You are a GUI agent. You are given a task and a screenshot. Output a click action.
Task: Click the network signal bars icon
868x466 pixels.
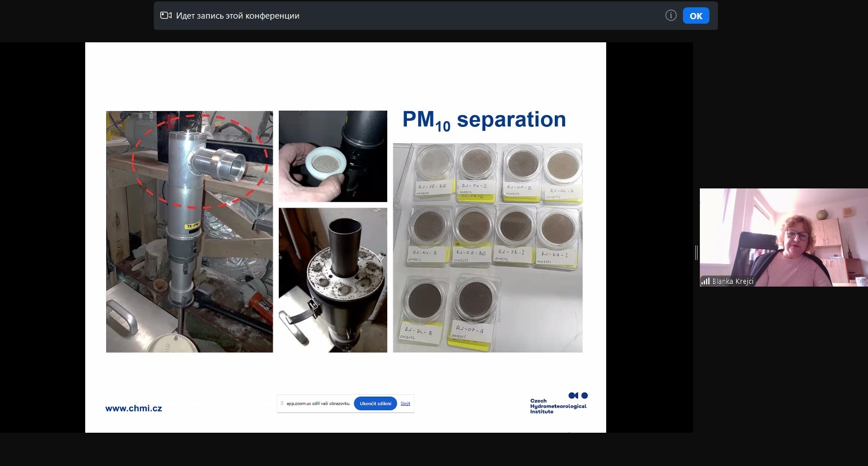coord(705,281)
